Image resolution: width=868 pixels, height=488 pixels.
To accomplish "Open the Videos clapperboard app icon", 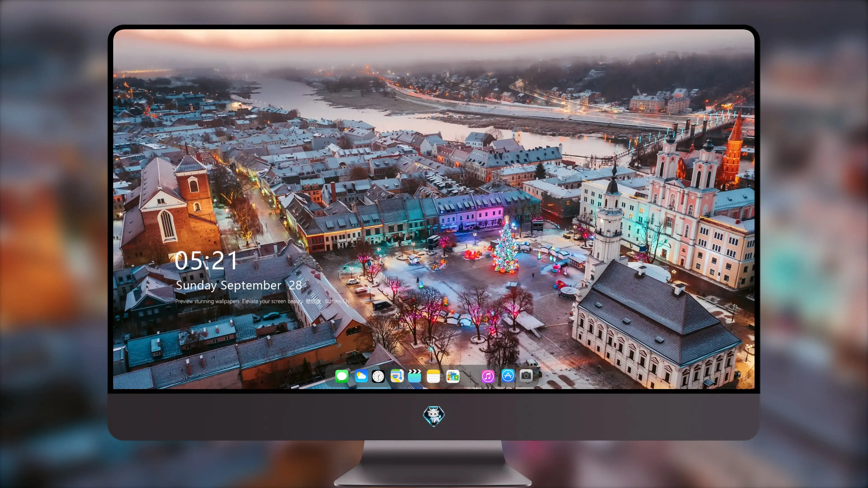I will click(415, 376).
